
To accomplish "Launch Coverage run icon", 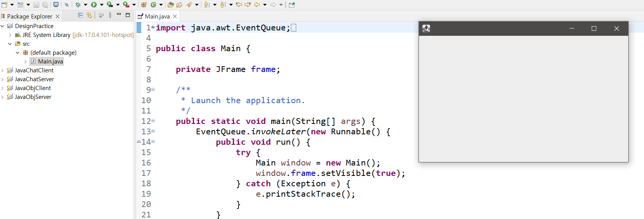I will pyautogui.click(x=110, y=5).
